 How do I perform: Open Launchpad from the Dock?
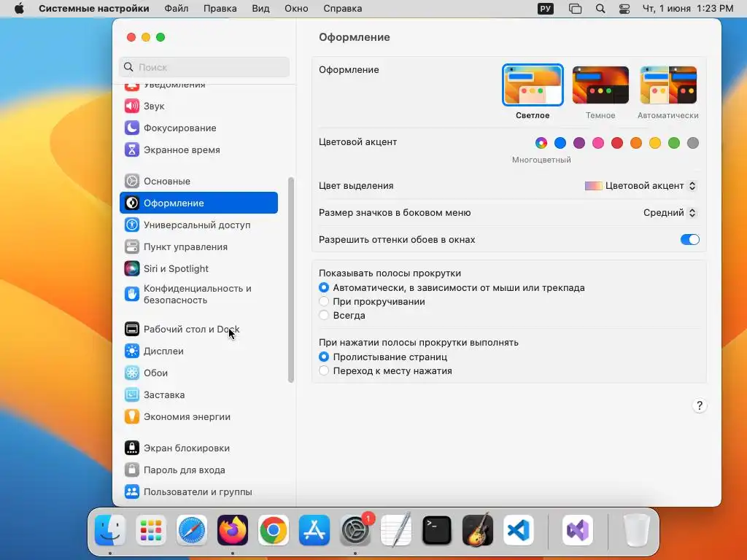point(151,530)
